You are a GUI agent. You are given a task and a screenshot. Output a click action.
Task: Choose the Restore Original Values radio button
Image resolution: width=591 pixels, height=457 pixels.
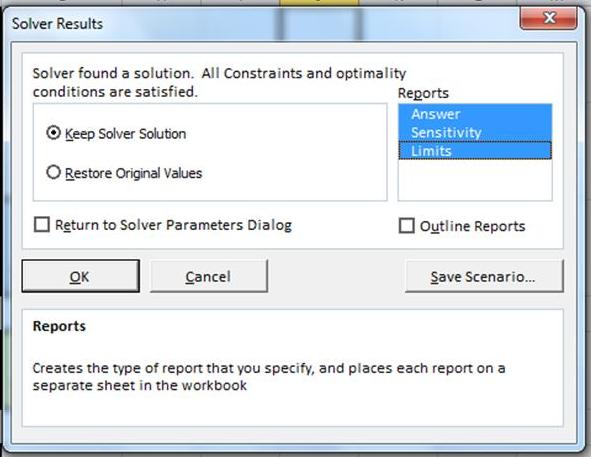coord(54,172)
